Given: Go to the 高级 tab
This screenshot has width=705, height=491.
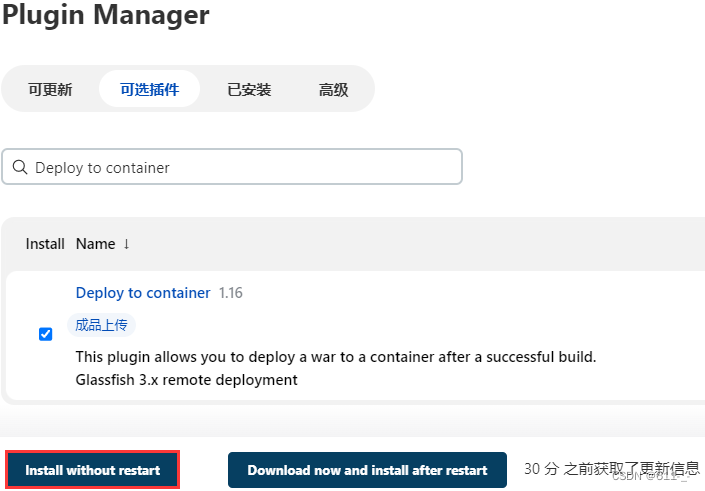Looking at the screenshot, I should (x=333, y=89).
